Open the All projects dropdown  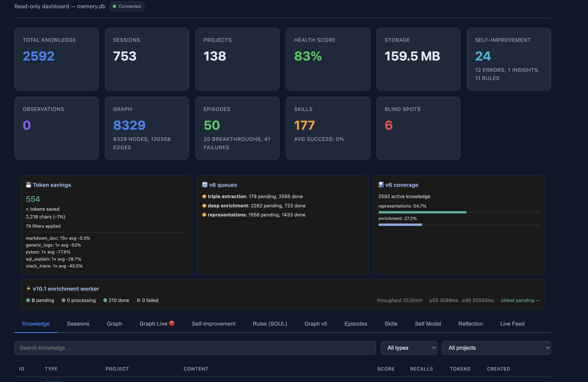click(x=496, y=348)
